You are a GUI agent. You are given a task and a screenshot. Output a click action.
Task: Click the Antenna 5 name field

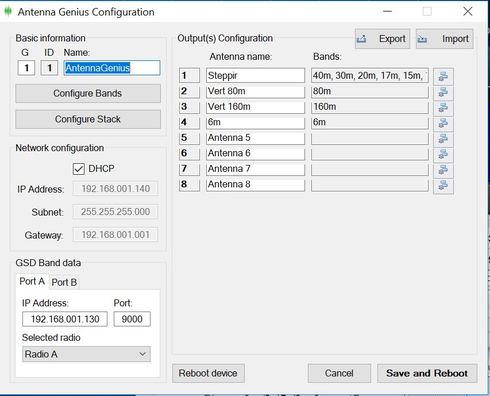click(255, 138)
